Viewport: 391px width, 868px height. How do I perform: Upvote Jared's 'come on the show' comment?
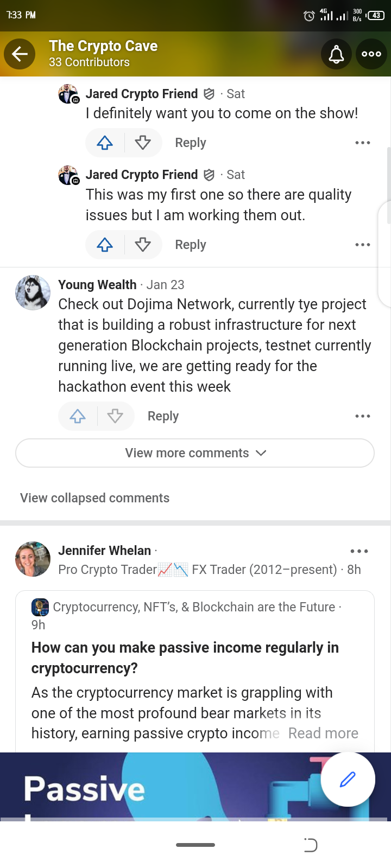point(105,143)
